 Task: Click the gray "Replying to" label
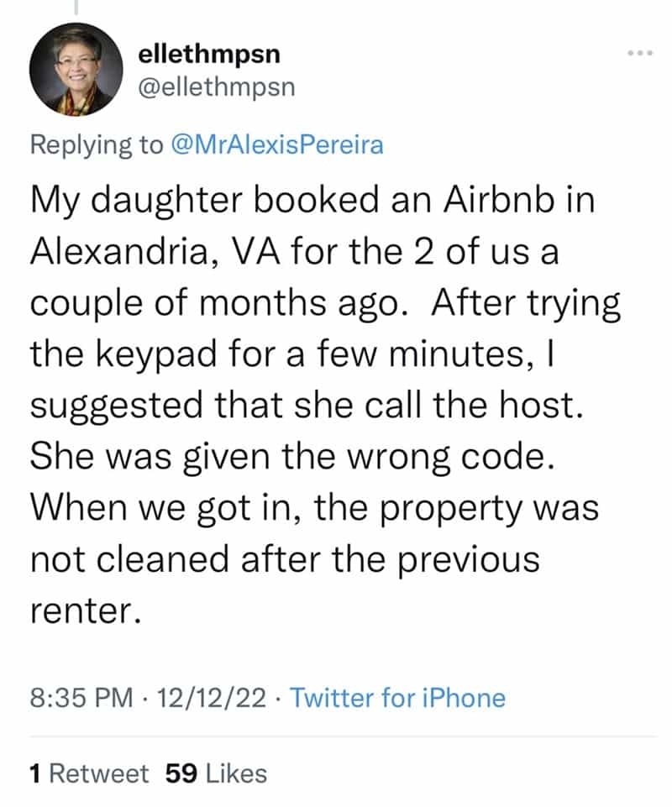pos(97,144)
